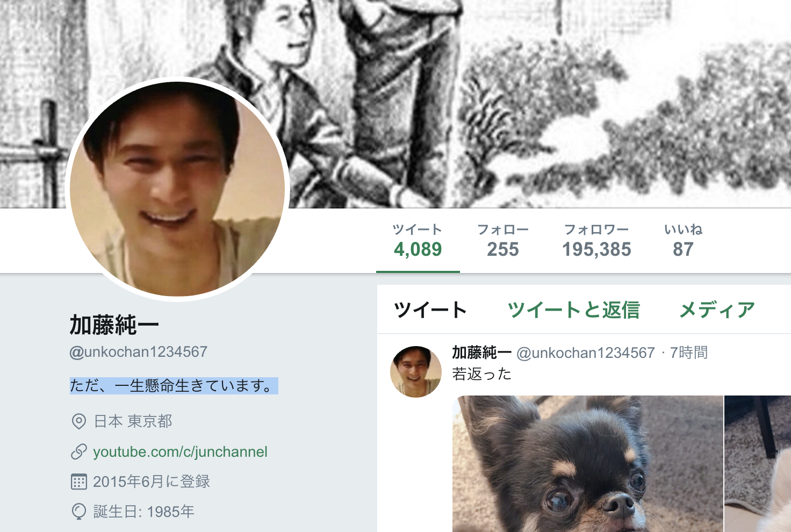Open the large profile avatar photo
Viewport: 791px width, 532px height.
177,189
